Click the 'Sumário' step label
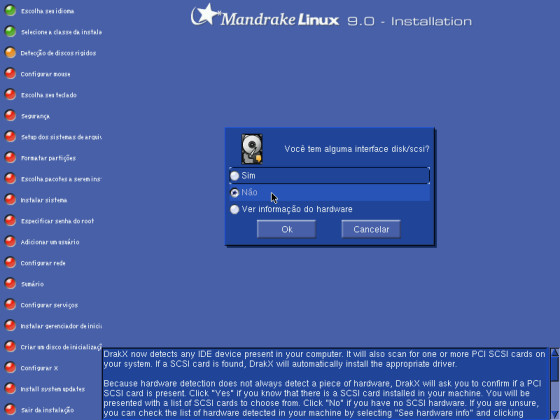Image resolution: width=560 pixels, height=420 pixels. 32,284
